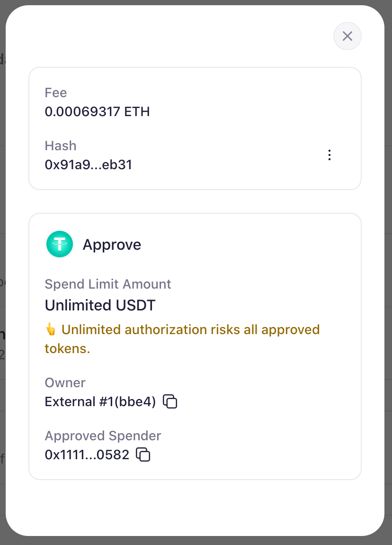The height and width of the screenshot is (545, 392).
Task: Click the Approved Spender label
Action: (x=103, y=436)
